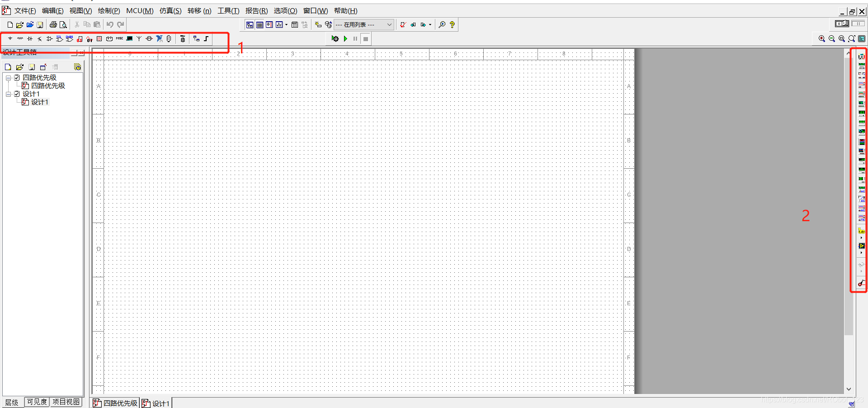Open the Connectors components group

169,39
